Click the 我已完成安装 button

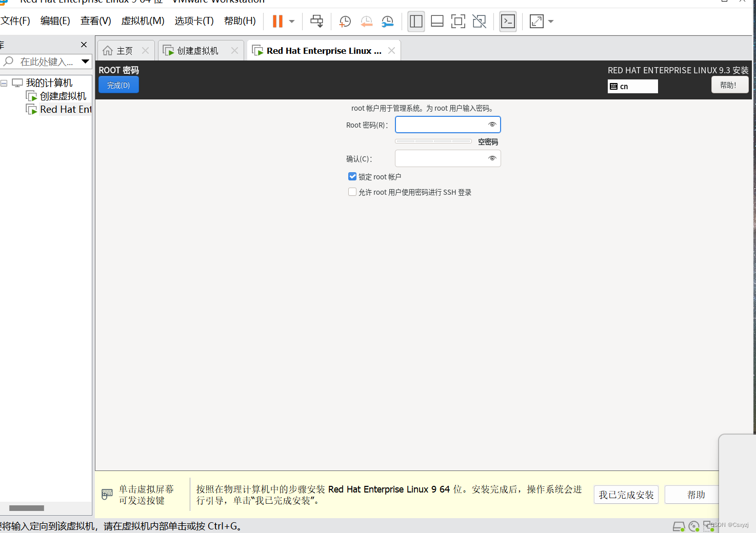626,495
